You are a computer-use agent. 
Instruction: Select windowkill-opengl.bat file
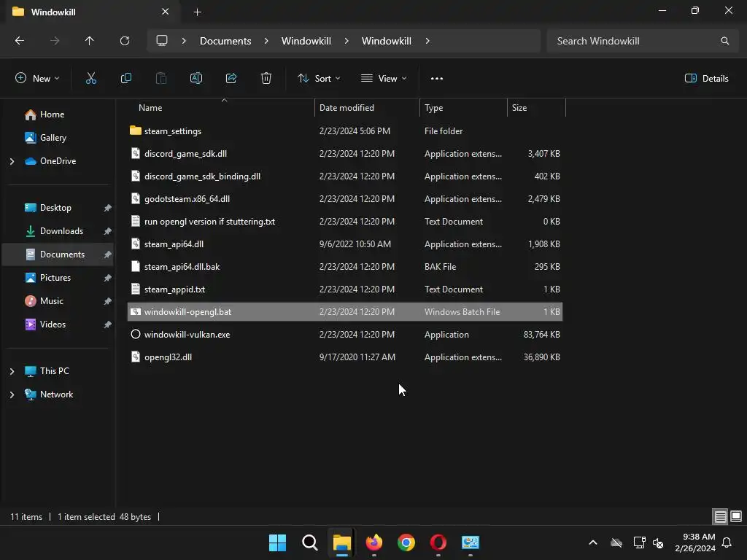345,312
